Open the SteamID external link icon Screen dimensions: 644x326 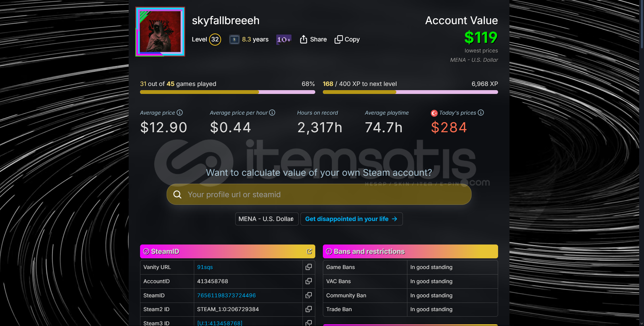click(309, 251)
